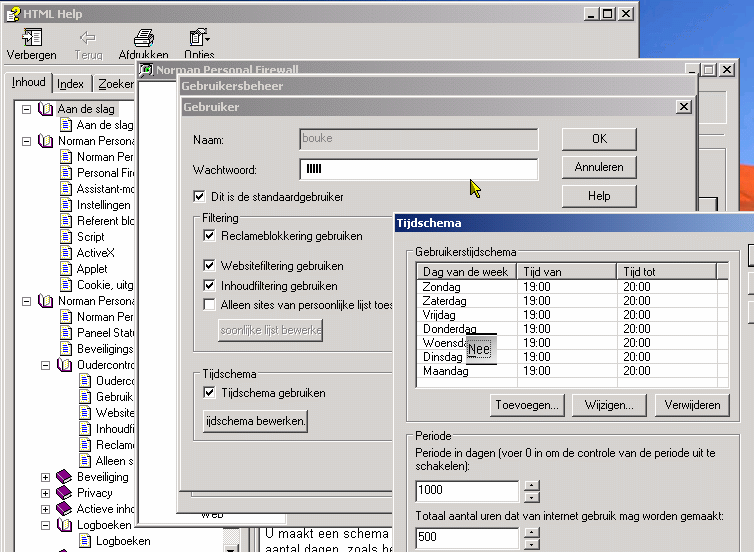This screenshot has height=552, width=754.
Task: Click the page icon beside 'Script'
Action: 66,237
